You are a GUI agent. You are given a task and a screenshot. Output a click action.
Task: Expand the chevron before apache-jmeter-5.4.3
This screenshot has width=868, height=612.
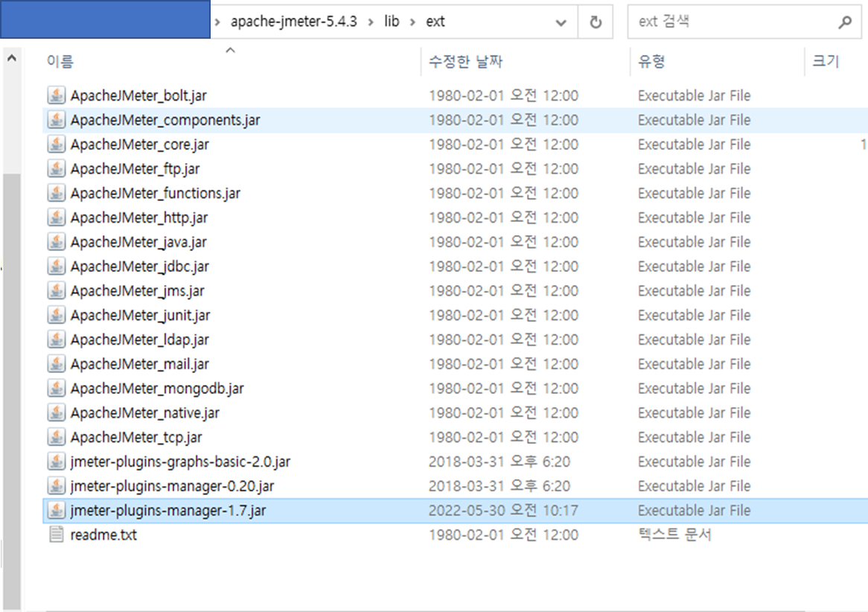217,22
